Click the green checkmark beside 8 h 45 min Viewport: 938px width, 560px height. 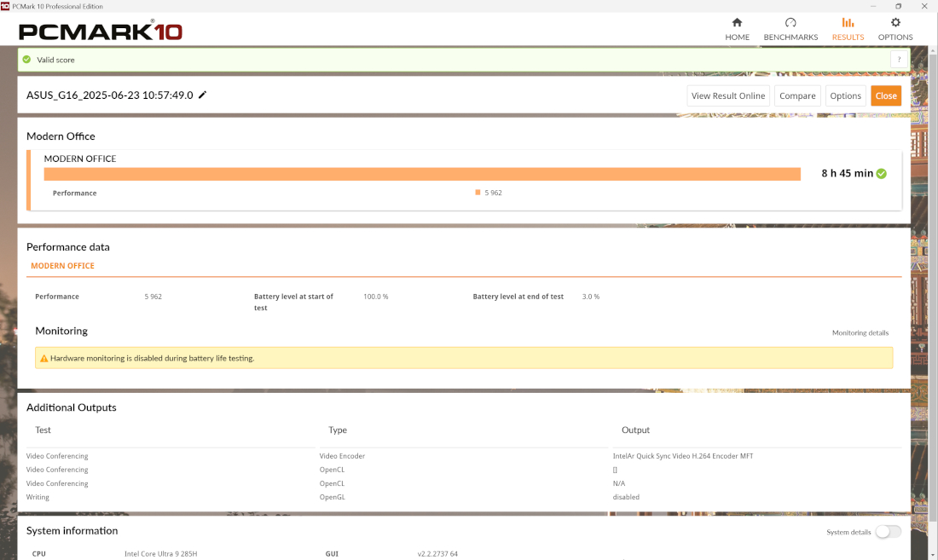pyautogui.click(x=882, y=173)
